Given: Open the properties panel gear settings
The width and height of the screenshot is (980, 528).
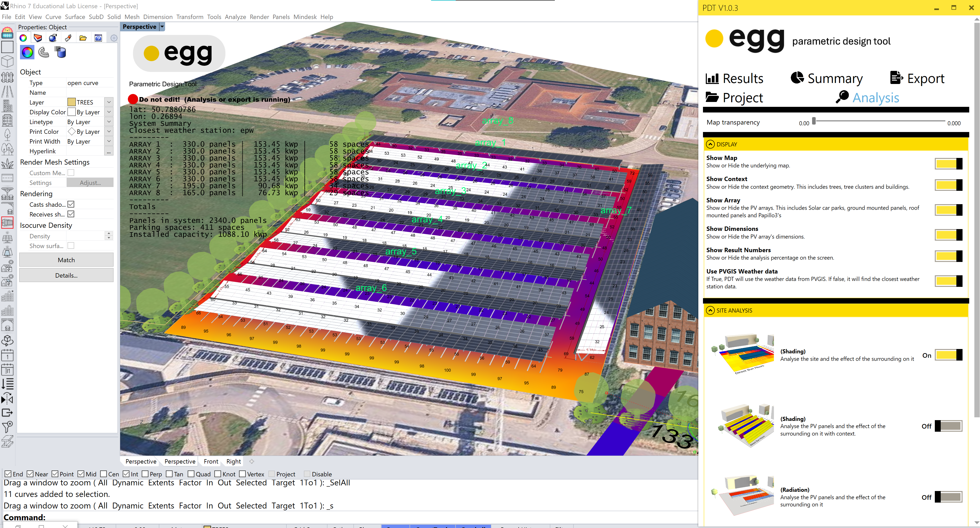Looking at the screenshot, I should (113, 38).
